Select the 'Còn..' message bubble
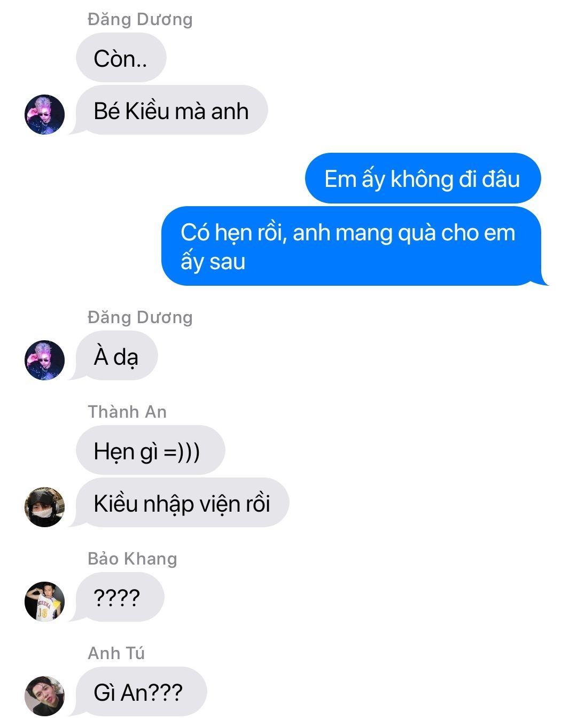 pyautogui.click(x=121, y=58)
